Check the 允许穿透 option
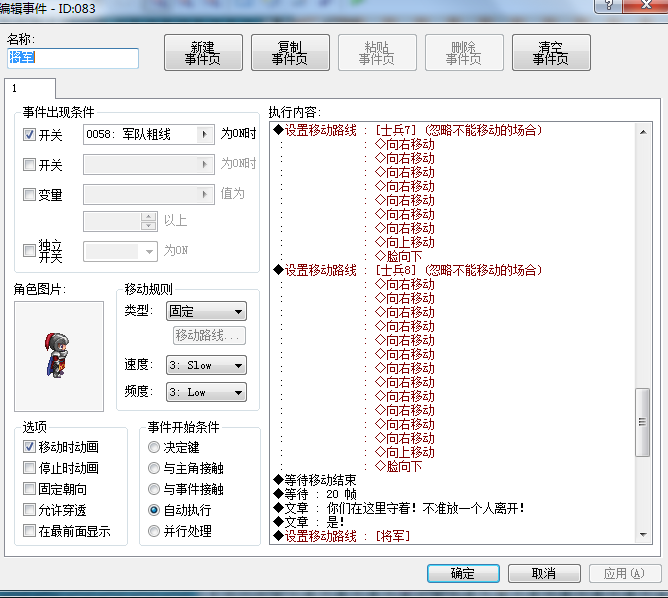668x598 pixels. [29, 509]
